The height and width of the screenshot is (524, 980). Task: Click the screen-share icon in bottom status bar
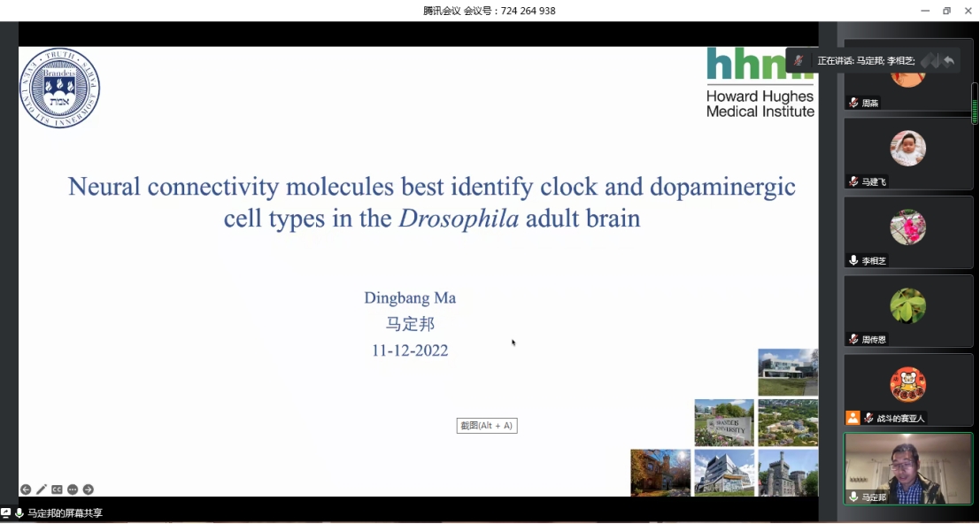(5, 513)
